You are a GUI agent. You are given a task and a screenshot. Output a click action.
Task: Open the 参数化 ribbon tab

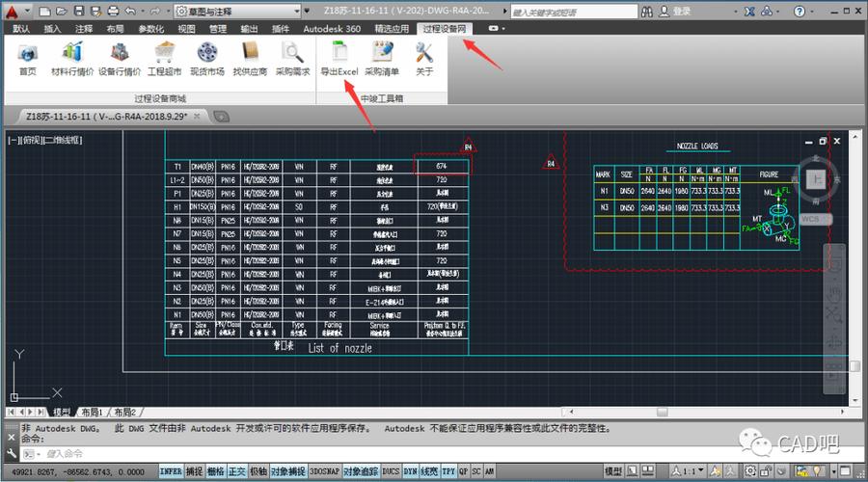(x=150, y=29)
